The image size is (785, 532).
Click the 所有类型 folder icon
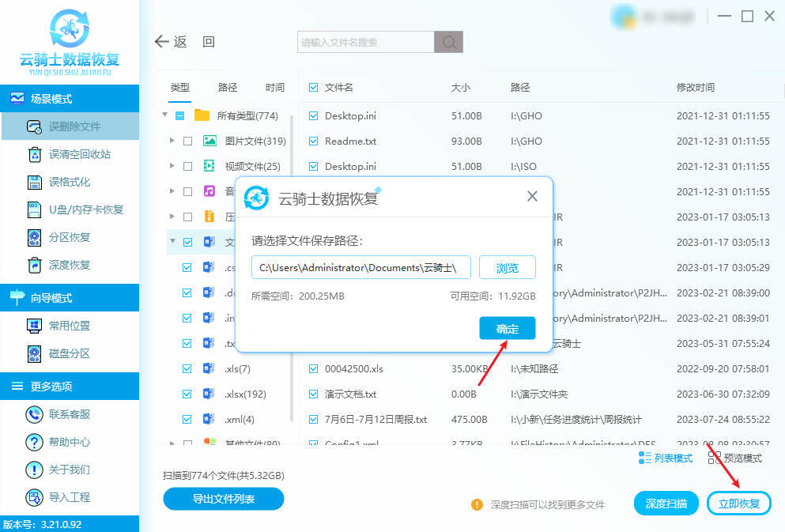tap(202, 115)
